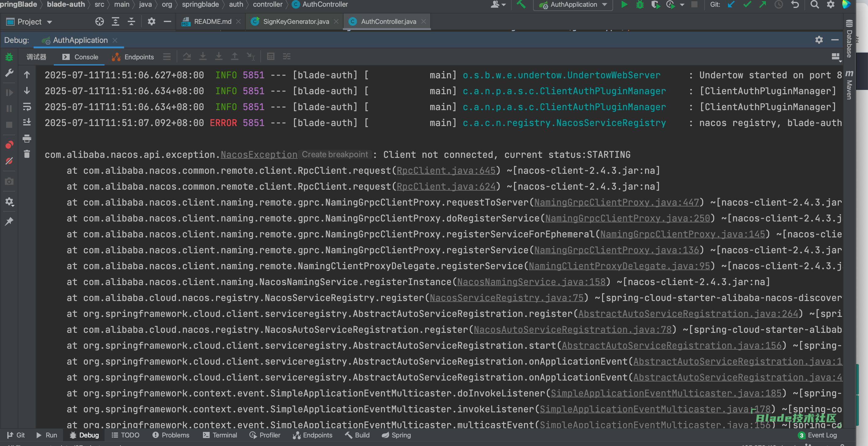Restore layout icon in debug toolbar
The width and height of the screenshot is (868, 446).
(x=836, y=57)
